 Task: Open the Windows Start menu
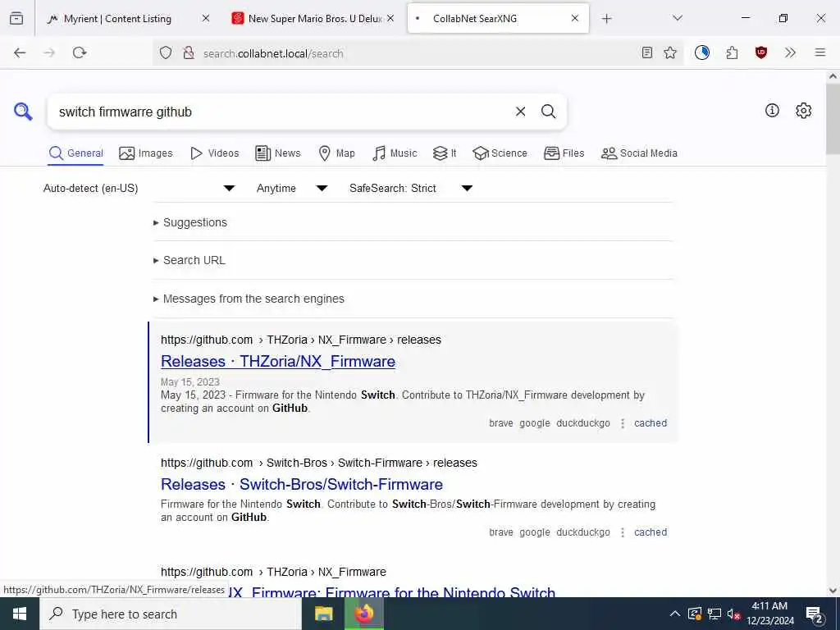point(20,614)
